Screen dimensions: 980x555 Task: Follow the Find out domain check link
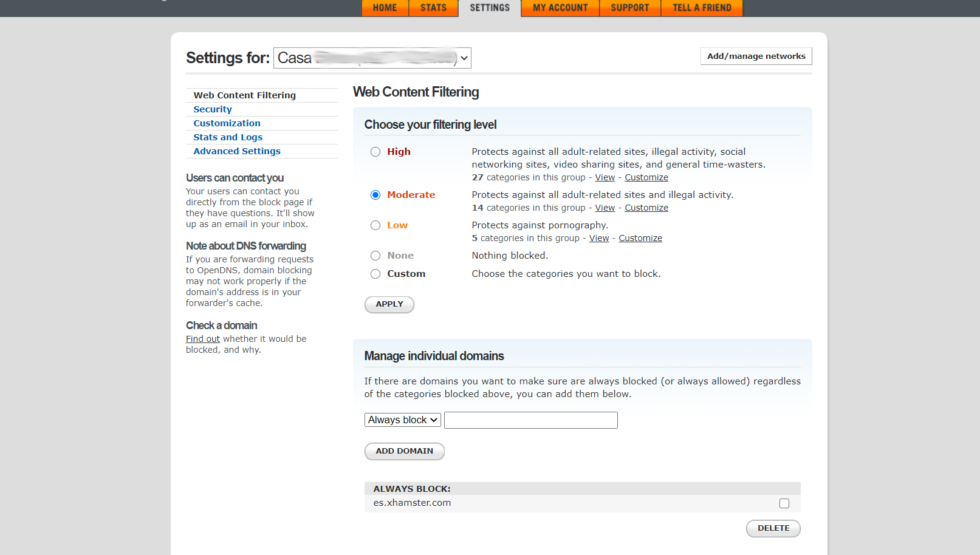[202, 339]
